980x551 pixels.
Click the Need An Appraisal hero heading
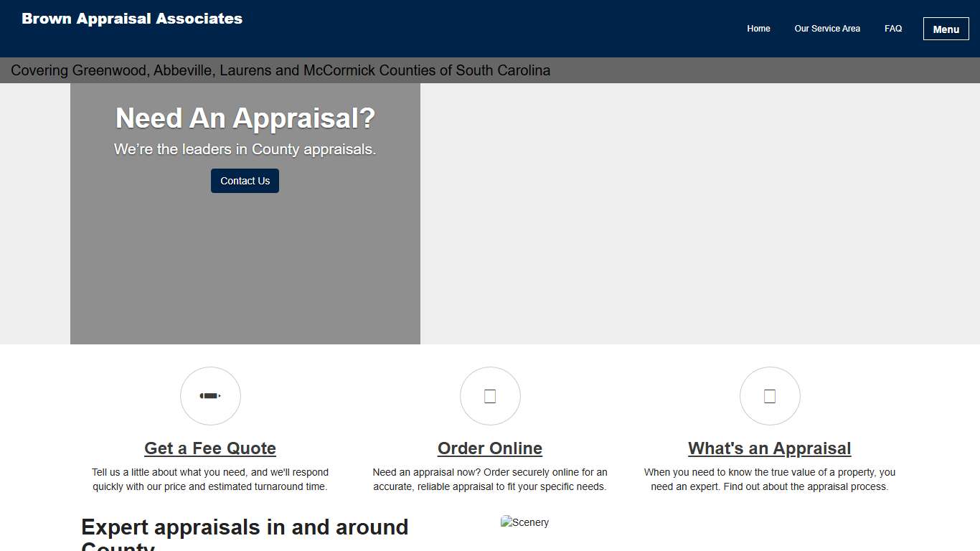point(245,118)
